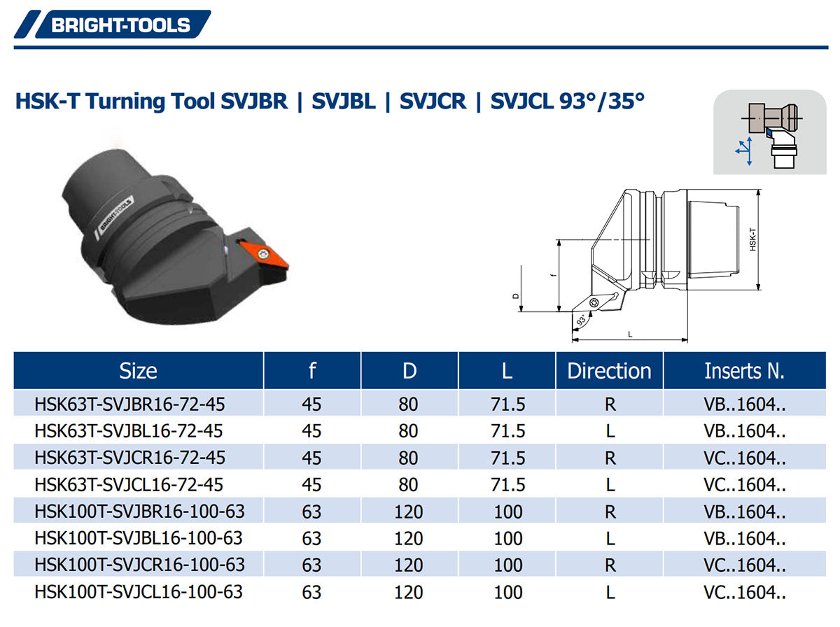
Task: Click the 93° angle label in drawing
Action: click(582, 320)
